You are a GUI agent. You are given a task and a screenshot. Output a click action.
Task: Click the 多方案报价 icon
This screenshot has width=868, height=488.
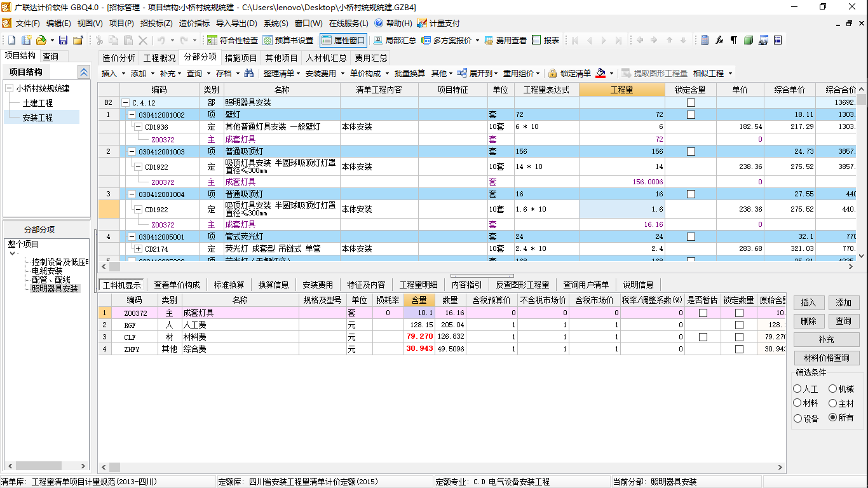[427, 40]
